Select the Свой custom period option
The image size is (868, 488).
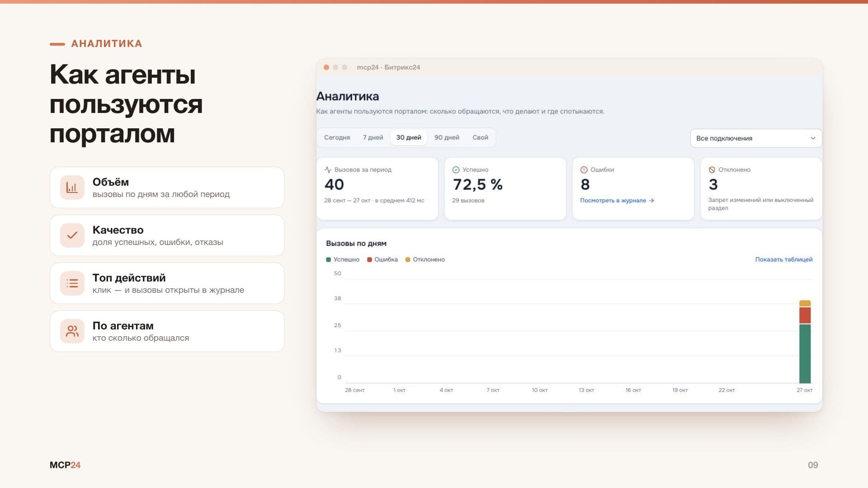tap(480, 137)
